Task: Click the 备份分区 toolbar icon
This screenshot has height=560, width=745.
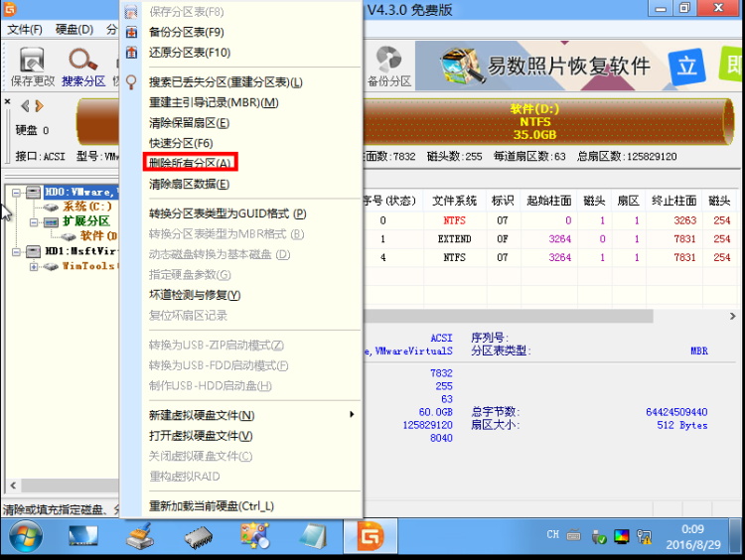Action: [x=388, y=67]
